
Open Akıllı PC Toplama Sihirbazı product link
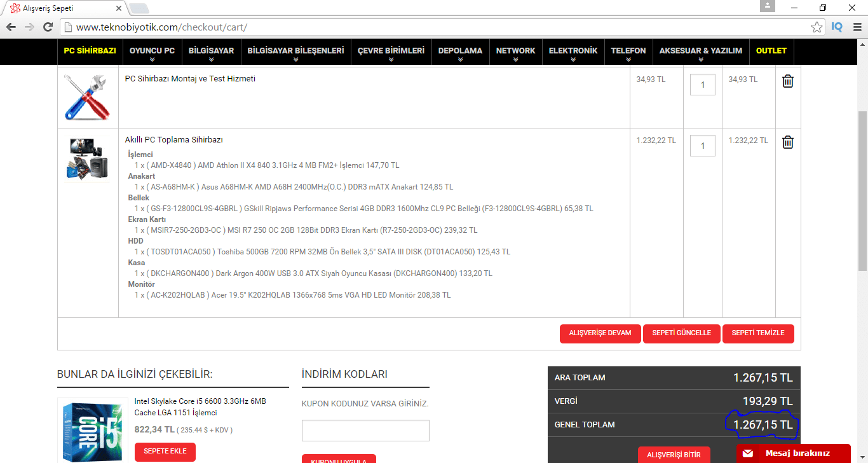click(173, 140)
